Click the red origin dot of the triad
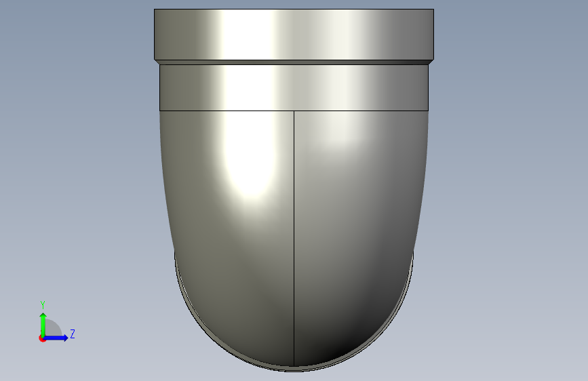This screenshot has width=588, height=381. click(x=42, y=338)
